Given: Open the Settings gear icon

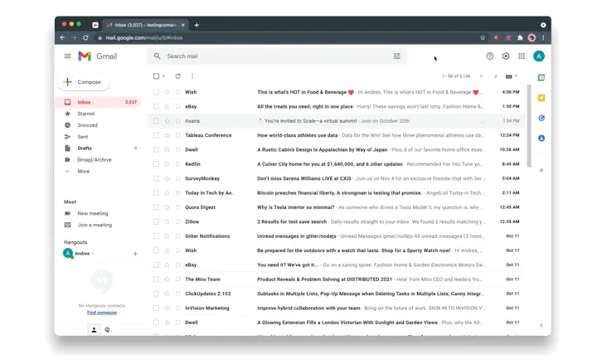Looking at the screenshot, I should (506, 56).
